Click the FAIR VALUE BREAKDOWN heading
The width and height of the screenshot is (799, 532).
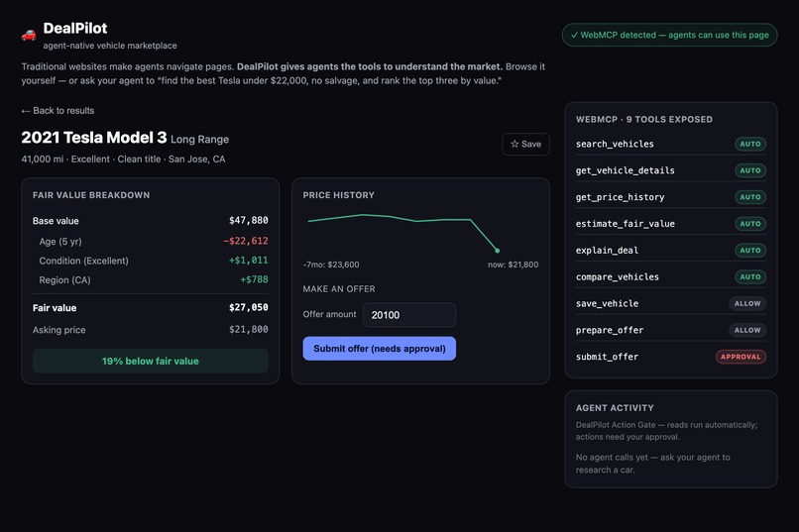(x=91, y=195)
